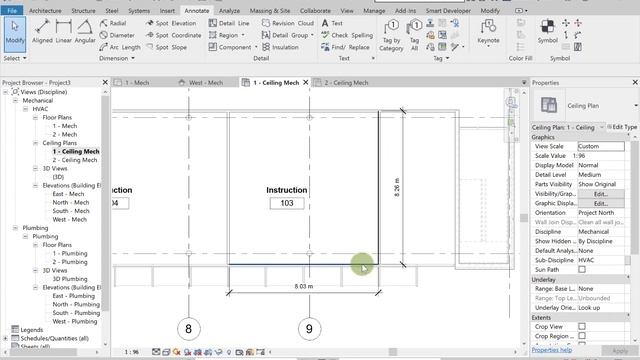Place a Spot Coordinate
Viewport: 640px width, 360px height.
[173, 35]
